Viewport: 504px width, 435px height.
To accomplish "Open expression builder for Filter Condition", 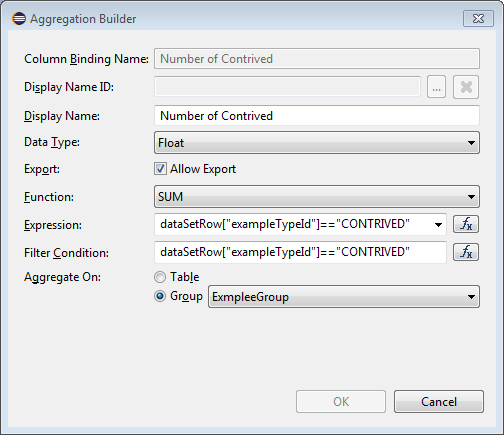I will click(466, 252).
